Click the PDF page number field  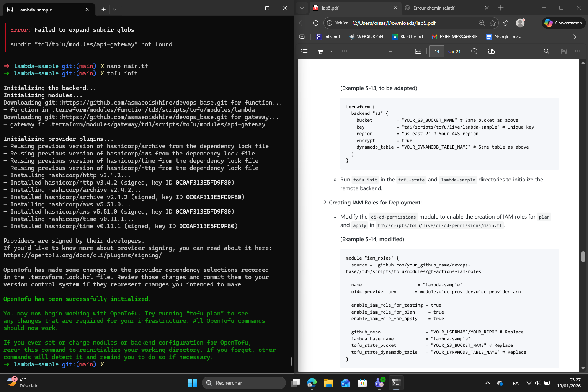point(437,51)
